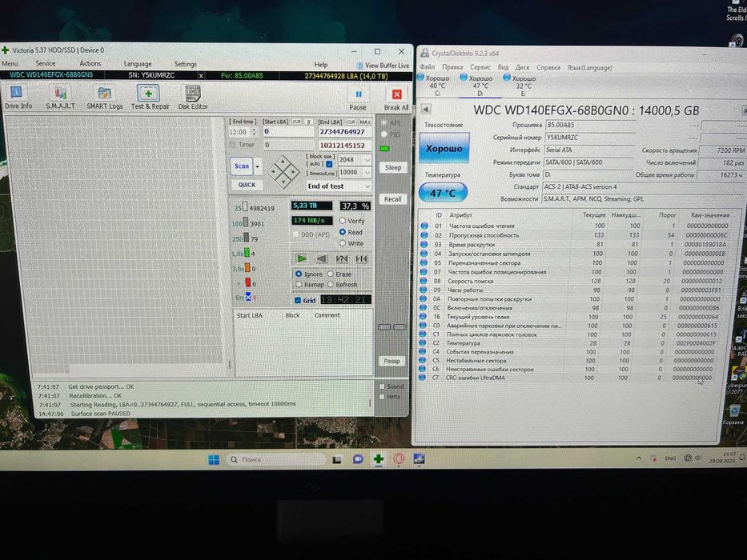
Task: Open the timeout 10000 dropdown
Action: 367,172
